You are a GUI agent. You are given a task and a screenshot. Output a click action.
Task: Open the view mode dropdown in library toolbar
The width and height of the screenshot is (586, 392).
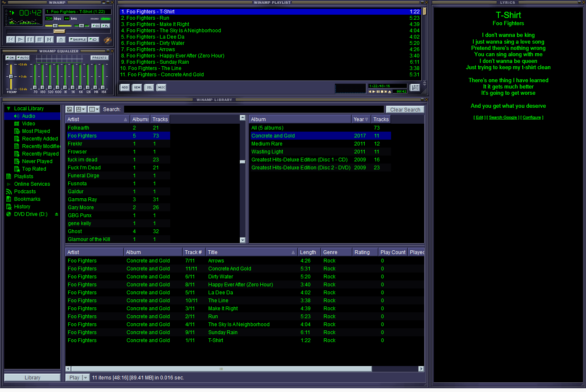click(x=80, y=109)
